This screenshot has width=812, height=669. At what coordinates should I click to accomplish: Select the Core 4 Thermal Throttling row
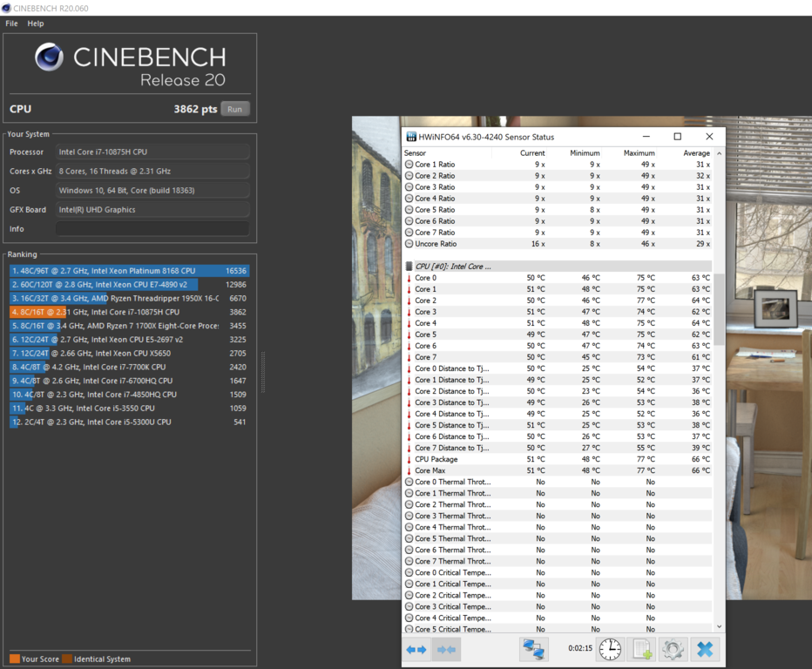coord(558,527)
